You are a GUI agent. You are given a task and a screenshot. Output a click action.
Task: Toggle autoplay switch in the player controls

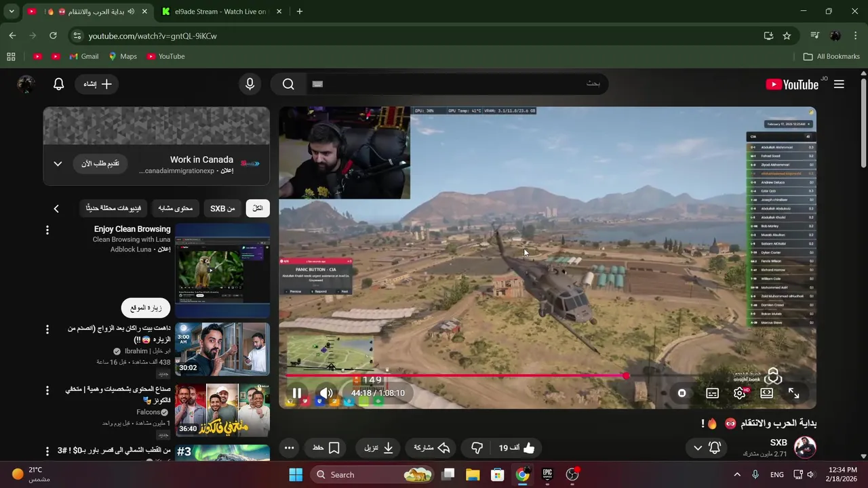click(682, 393)
